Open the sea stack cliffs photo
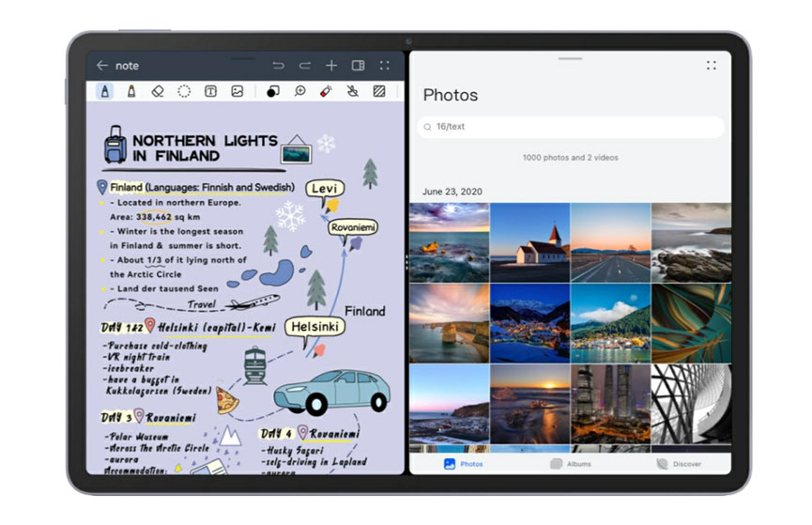 pyautogui.click(x=449, y=323)
